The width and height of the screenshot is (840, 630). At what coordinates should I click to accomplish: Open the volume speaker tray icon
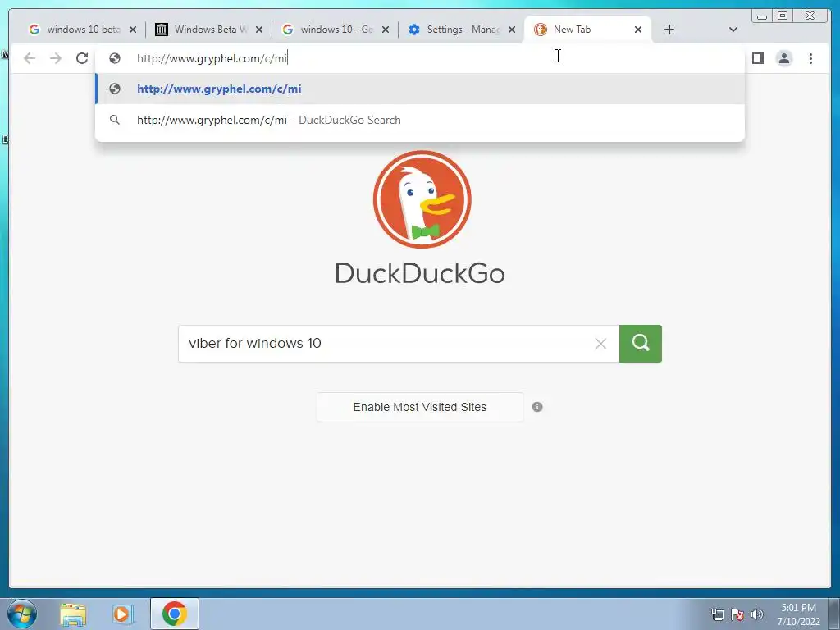pos(757,614)
